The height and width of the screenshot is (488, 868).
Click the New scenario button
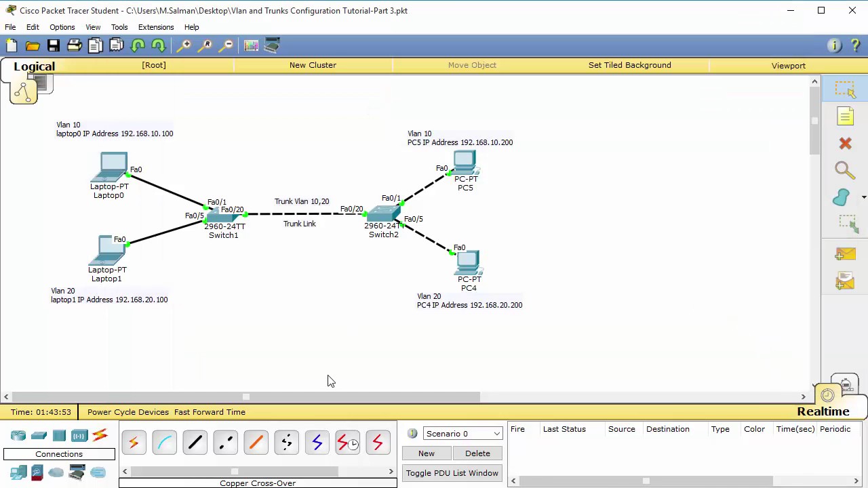tap(427, 453)
